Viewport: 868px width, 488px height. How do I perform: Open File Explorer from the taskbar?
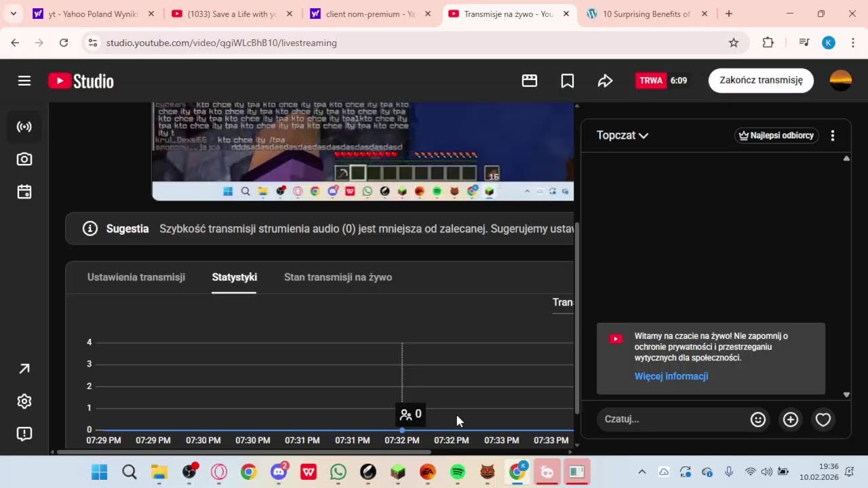tap(159, 472)
